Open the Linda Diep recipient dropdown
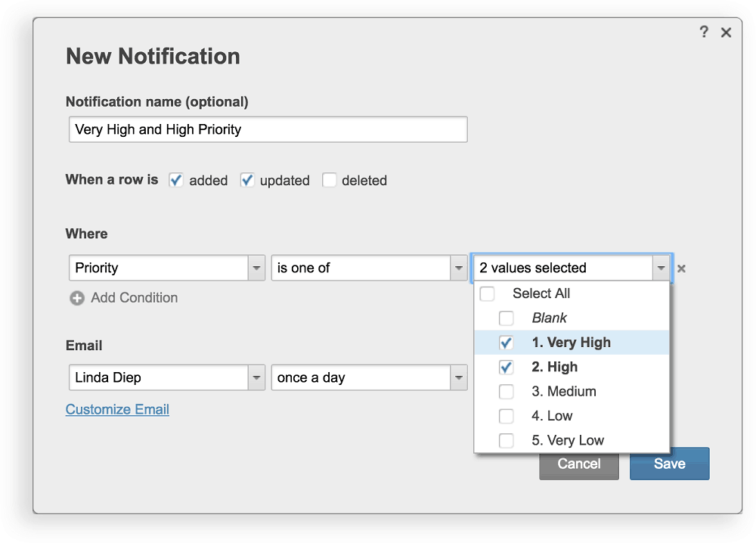 coord(256,377)
